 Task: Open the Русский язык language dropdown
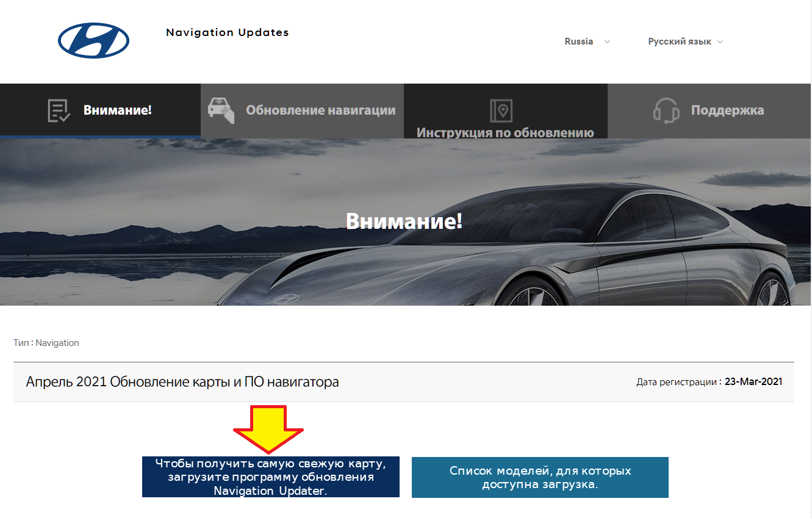[685, 41]
